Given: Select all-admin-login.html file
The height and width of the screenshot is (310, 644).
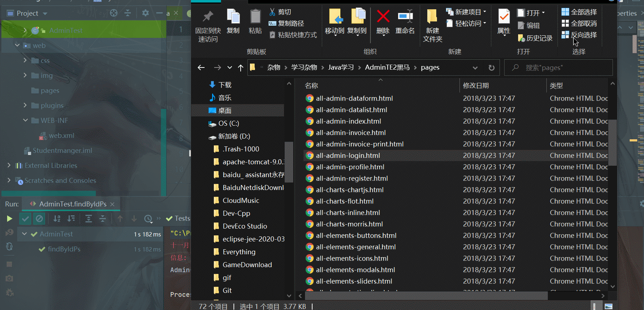Looking at the screenshot, I should pos(348,156).
